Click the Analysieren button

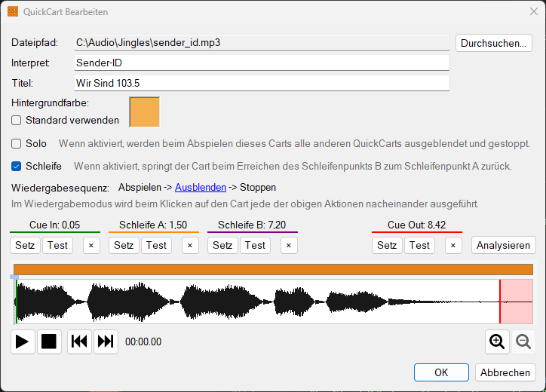[x=503, y=246]
